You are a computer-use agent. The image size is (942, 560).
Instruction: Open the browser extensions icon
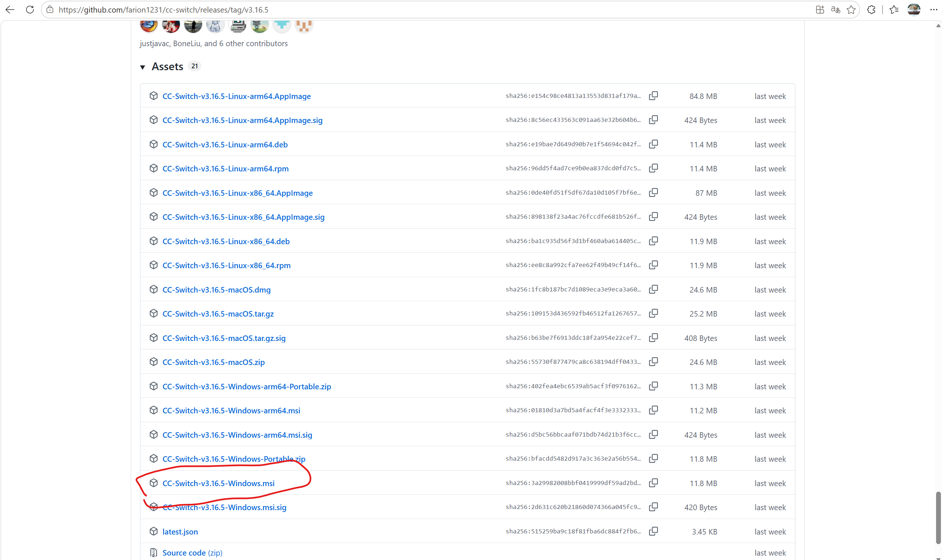pos(871,10)
